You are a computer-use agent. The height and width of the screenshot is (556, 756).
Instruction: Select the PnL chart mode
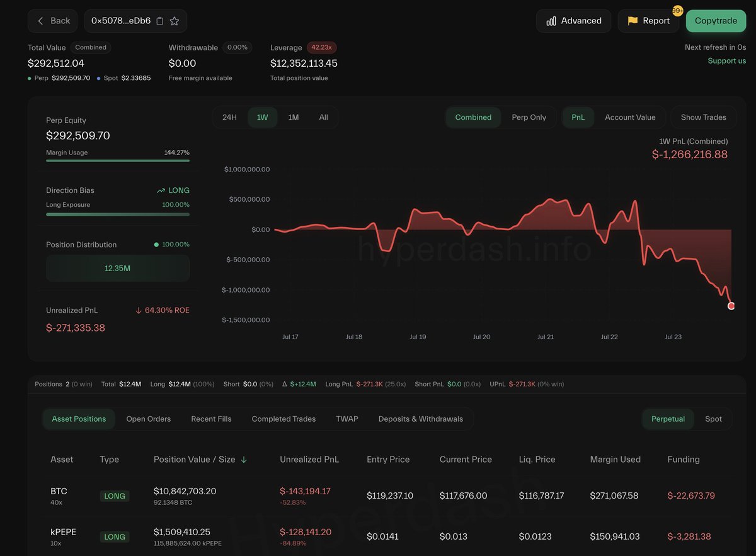pos(578,117)
